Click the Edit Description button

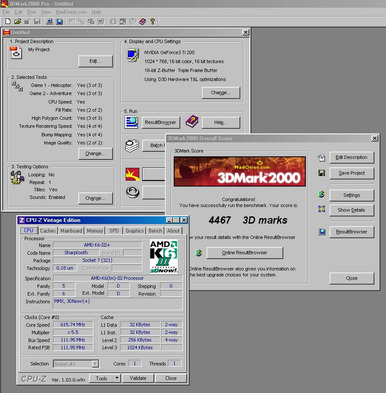point(352,157)
